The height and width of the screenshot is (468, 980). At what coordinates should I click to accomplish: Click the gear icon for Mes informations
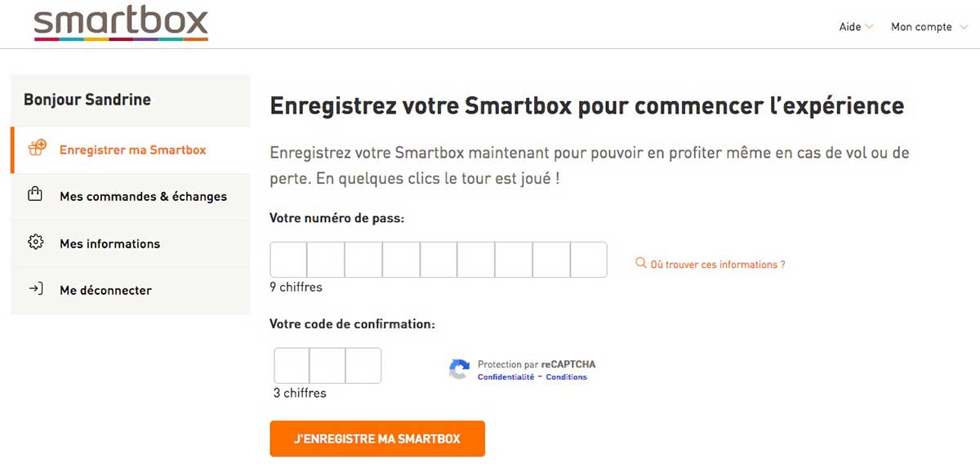pos(35,243)
